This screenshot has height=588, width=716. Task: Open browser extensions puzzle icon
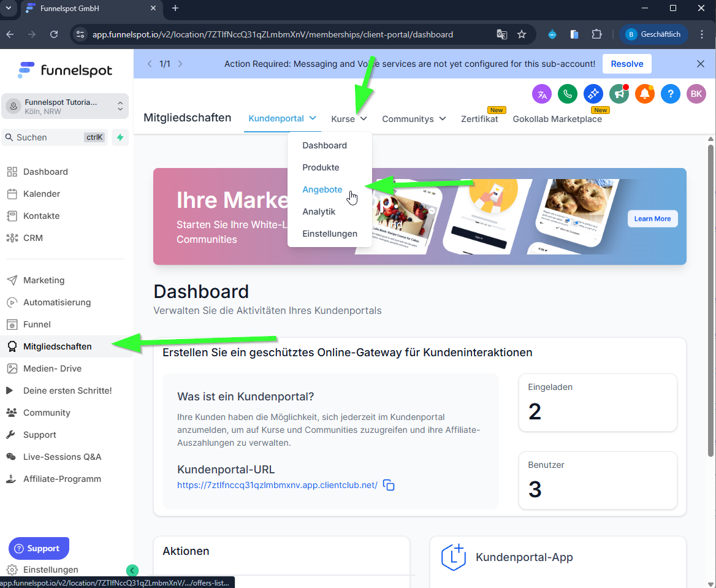[x=596, y=34]
